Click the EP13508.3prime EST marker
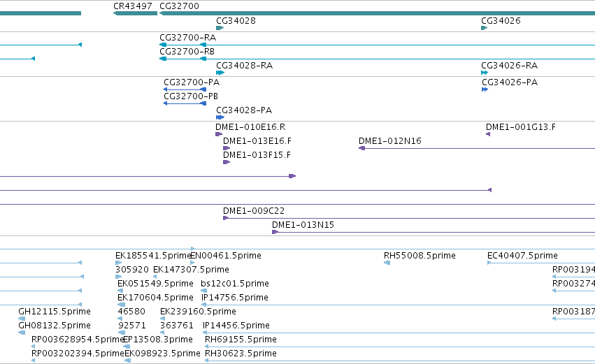Viewport: 595px width, 364px height. click(x=127, y=347)
